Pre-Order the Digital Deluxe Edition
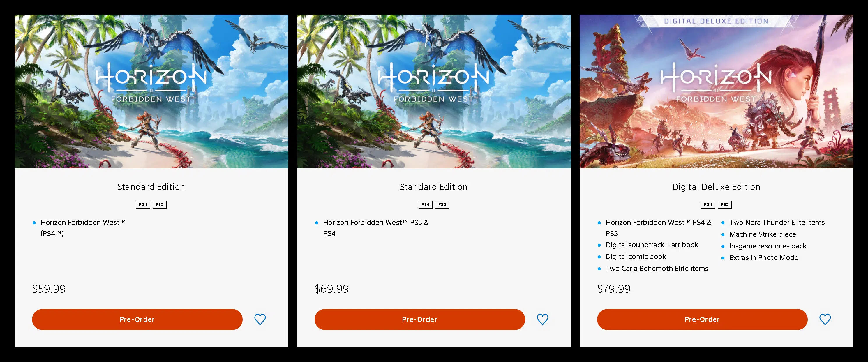 (x=702, y=319)
